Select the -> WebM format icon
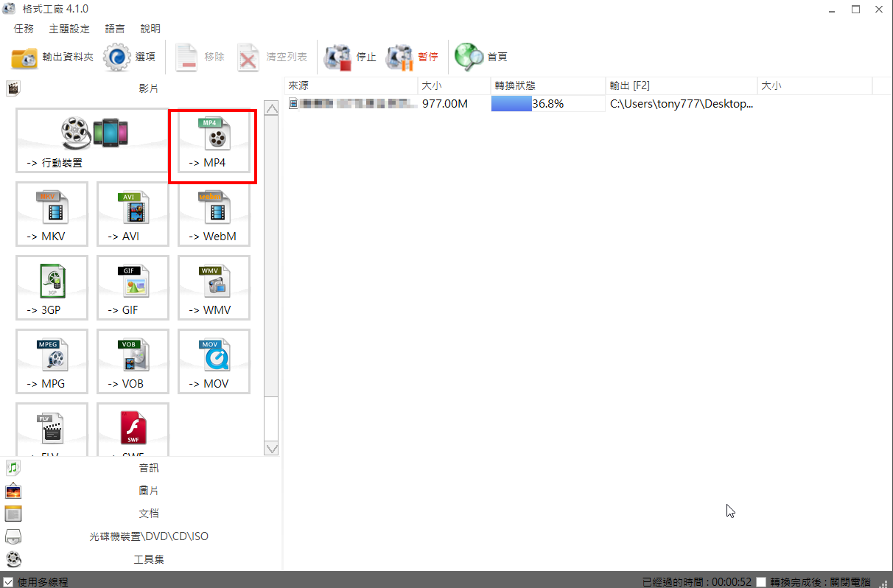This screenshot has height=588, width=893. 214,214
